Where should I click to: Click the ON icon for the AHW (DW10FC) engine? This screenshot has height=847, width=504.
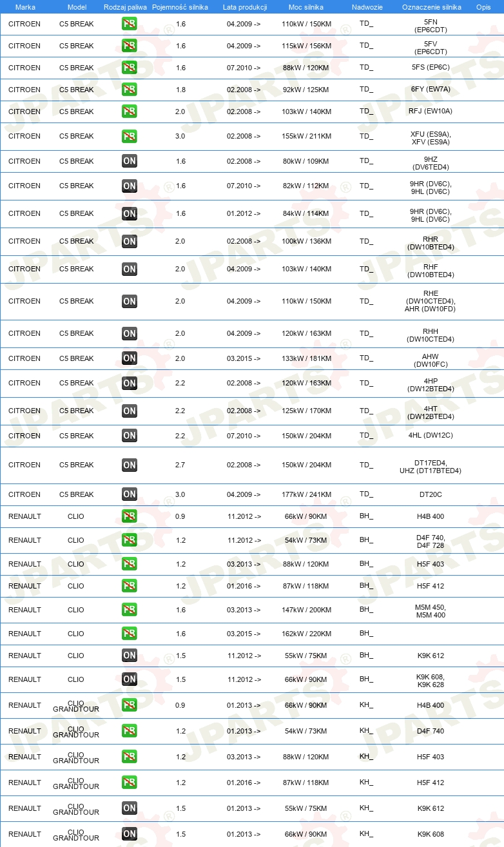[x=129, y=358]
